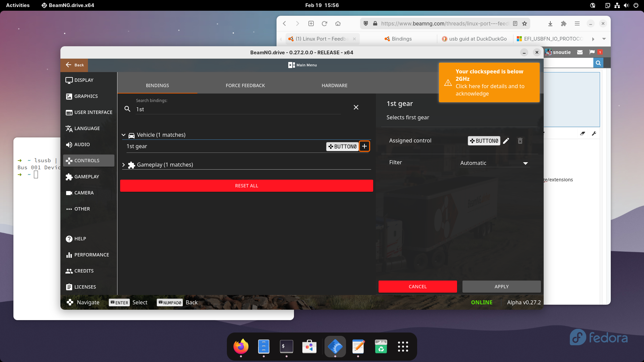Click the BUTTON0 chip next to Assigned control
Image resolution: width=644 pixels, height=362 pixels.
[484, 141]
